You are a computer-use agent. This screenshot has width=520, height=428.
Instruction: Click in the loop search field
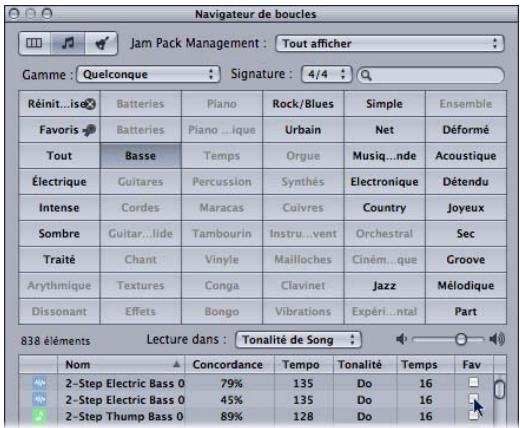pos(430,75)
